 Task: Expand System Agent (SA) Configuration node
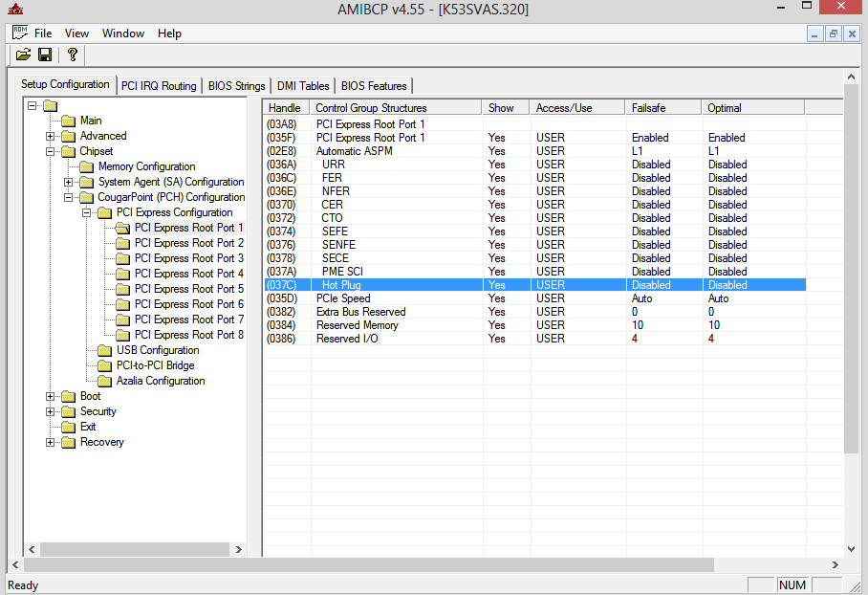pyautogui.click(x=68, y=183)
